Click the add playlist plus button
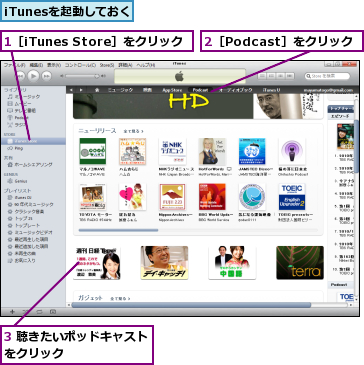Screen dimensions: 364x365 (x=13, y=312)
